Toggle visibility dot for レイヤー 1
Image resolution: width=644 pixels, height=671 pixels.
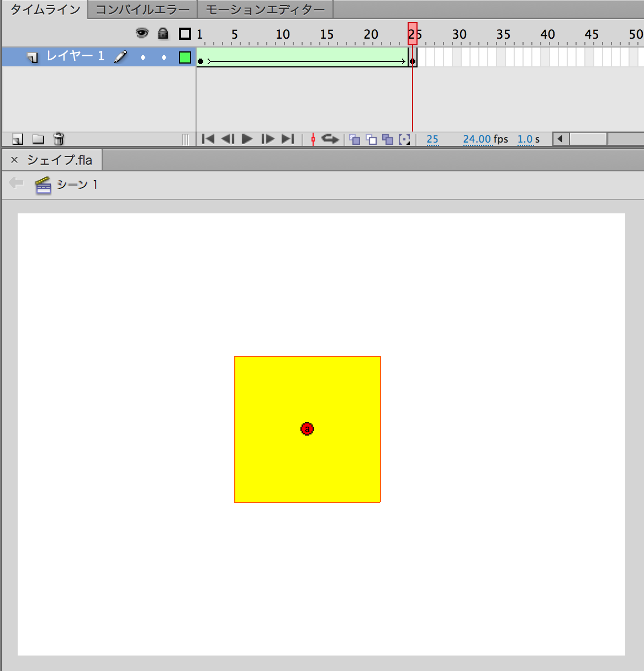(143, 57)
